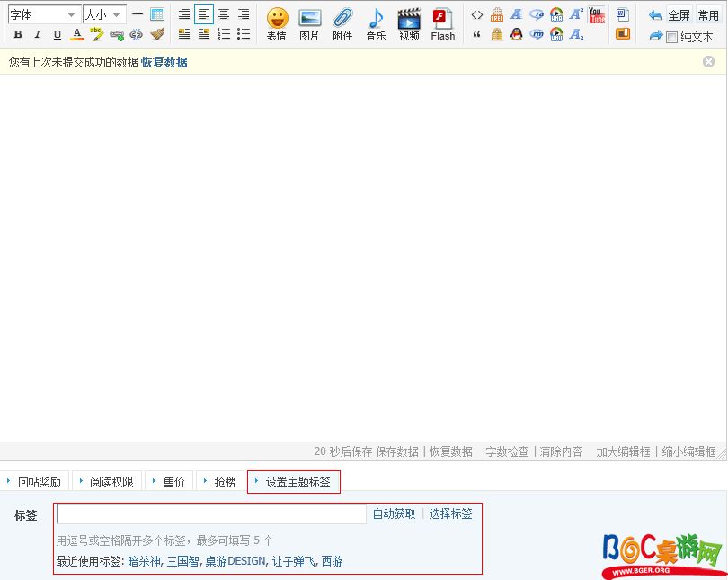Float image right icon
The image size is (728, 580).
click(x=204, y=34)
